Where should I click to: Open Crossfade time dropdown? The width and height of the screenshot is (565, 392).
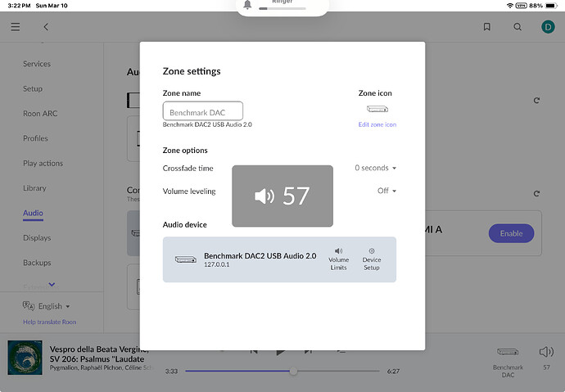[x=376, y=168]
